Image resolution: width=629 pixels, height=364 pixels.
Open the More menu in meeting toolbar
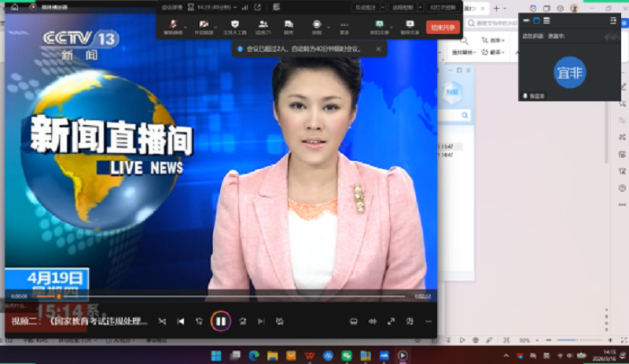coord(344,27)
